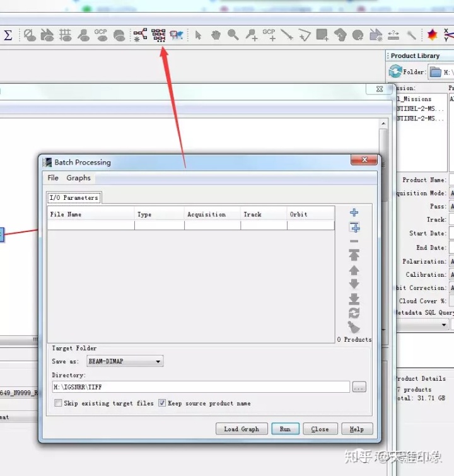Select the draw rectangle tool
Image resolution: width=454 pixels, height=476 pixels.
322,35
